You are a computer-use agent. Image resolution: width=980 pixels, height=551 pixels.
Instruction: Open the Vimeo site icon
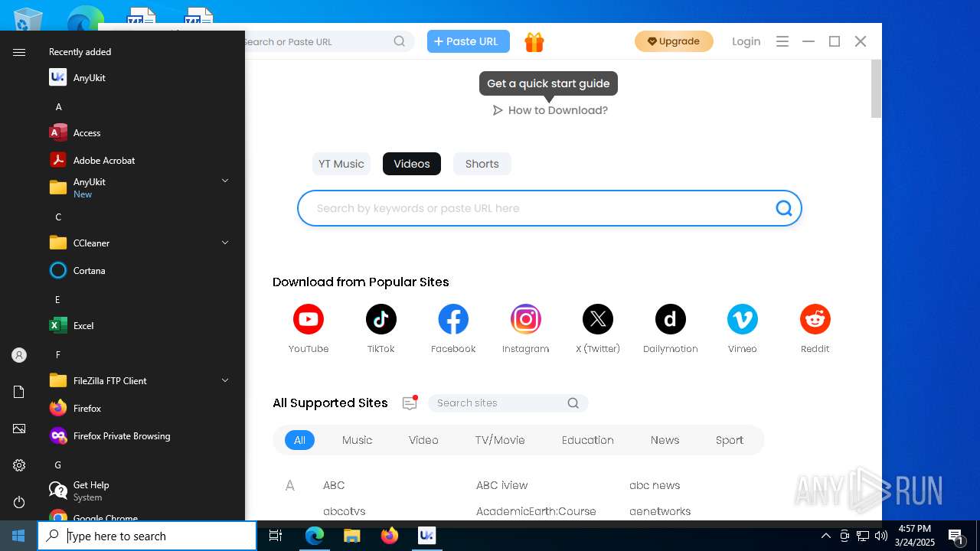point(743,319)
